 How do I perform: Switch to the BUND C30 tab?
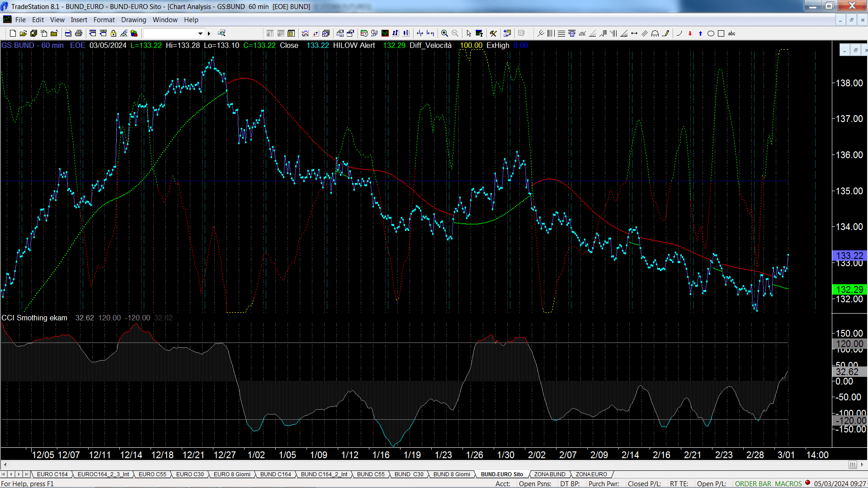tap(409, 474)
